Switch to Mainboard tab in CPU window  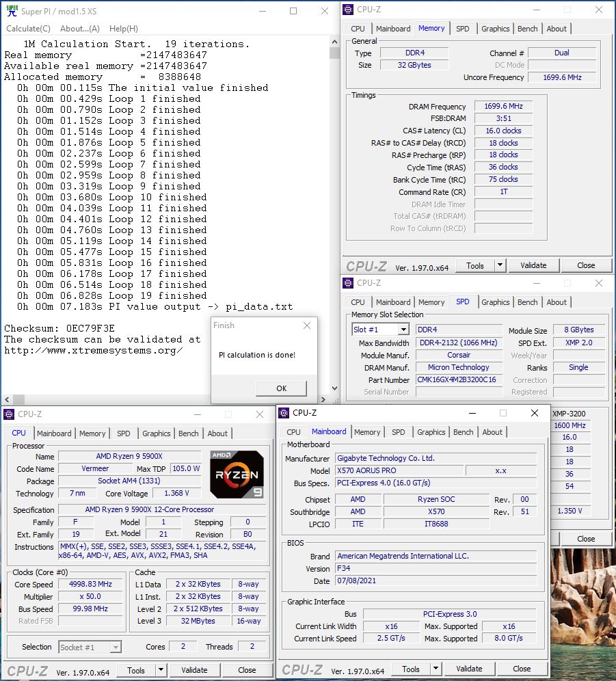(54, 433)
